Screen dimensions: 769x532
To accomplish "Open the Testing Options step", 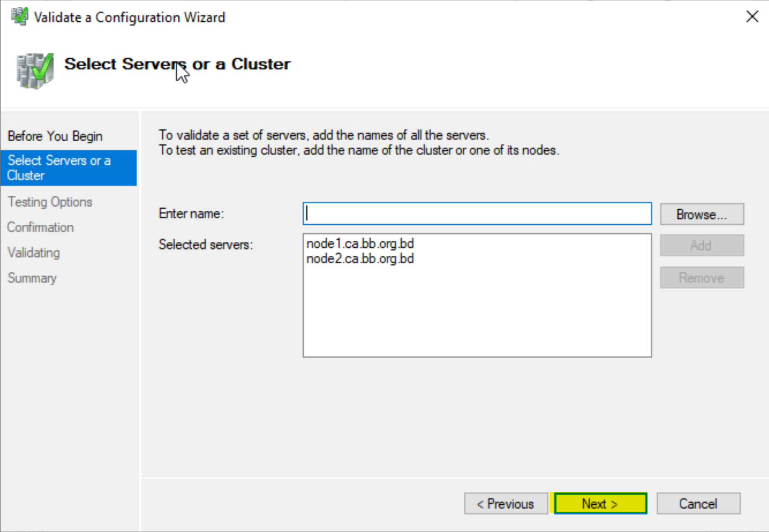I will pyautogui.click(x=50, y=202).
